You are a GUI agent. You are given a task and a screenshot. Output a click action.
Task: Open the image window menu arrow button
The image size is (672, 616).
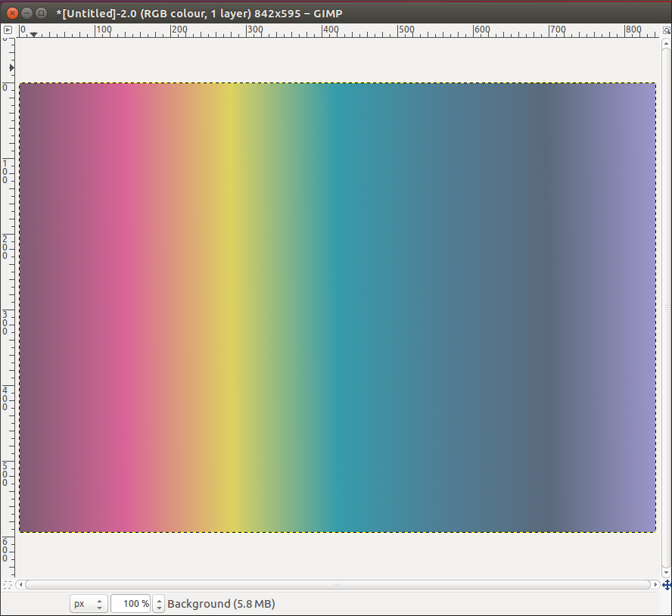tap(8, 30)
